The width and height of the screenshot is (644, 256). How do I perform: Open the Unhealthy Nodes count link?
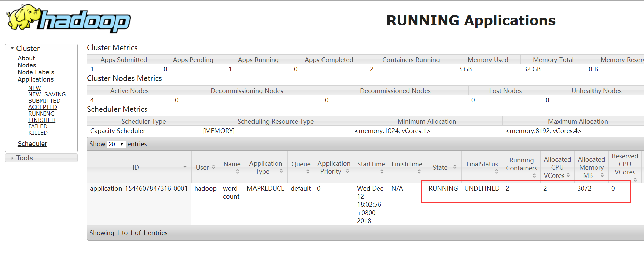click(x=547, y=100)
